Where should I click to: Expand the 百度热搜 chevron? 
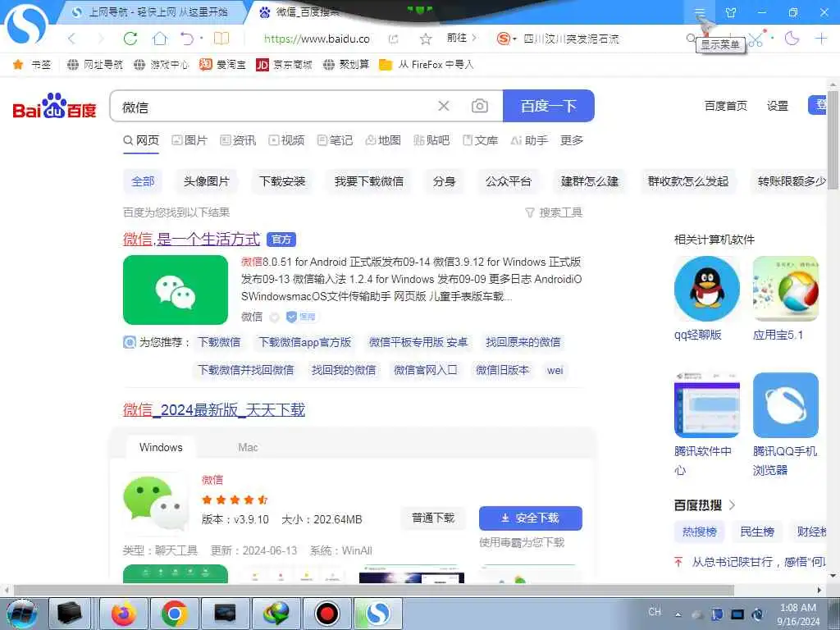point(733,505)
